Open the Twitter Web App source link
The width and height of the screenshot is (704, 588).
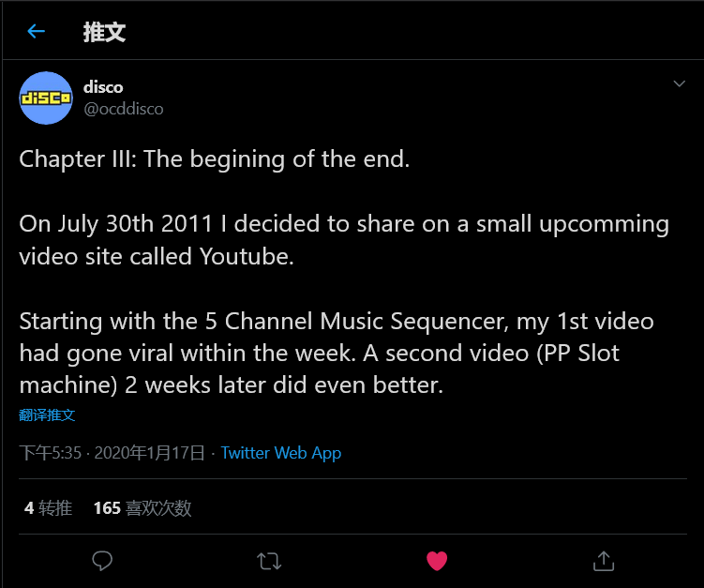tap(281, 453)
